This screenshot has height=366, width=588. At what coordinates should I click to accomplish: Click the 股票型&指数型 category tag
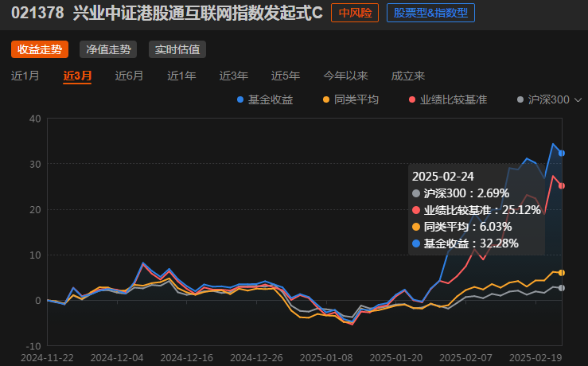coord(430,13)
